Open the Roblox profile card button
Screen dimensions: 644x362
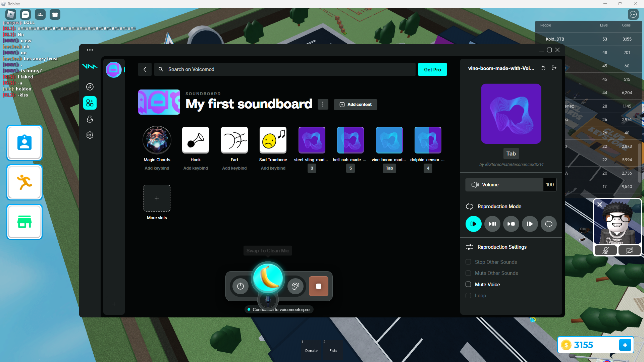click(x=24, y=143)
